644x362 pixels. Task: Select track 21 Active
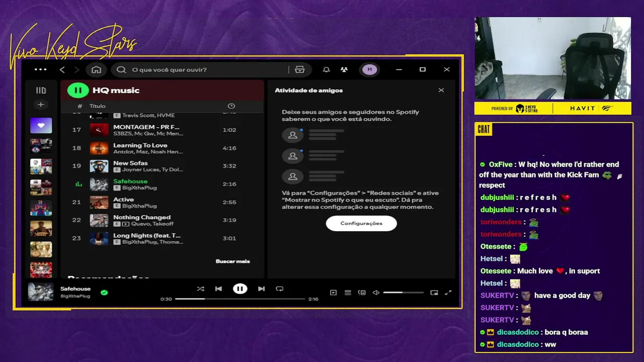point(162,202)
